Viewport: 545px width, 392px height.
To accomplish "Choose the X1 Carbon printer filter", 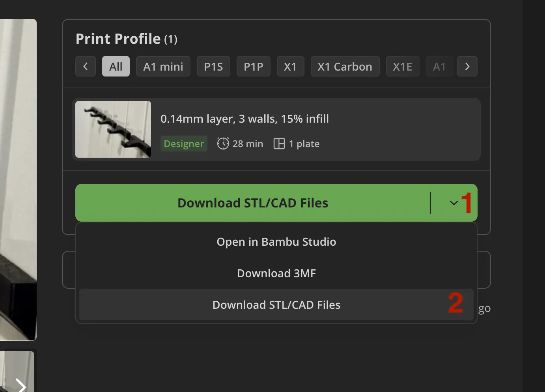I will [x=345, y=66].
